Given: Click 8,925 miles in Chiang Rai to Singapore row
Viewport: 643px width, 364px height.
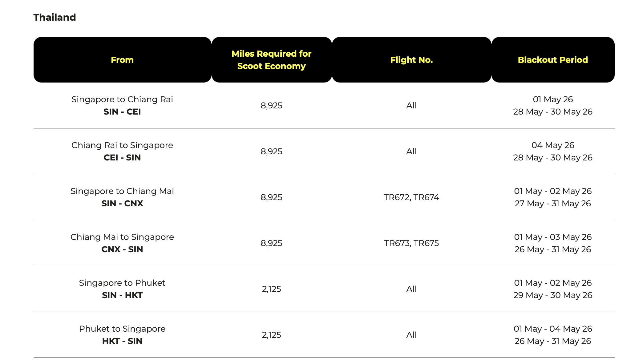Looking at the screenshot, I should pyautogui.click(x=271, y=151).
